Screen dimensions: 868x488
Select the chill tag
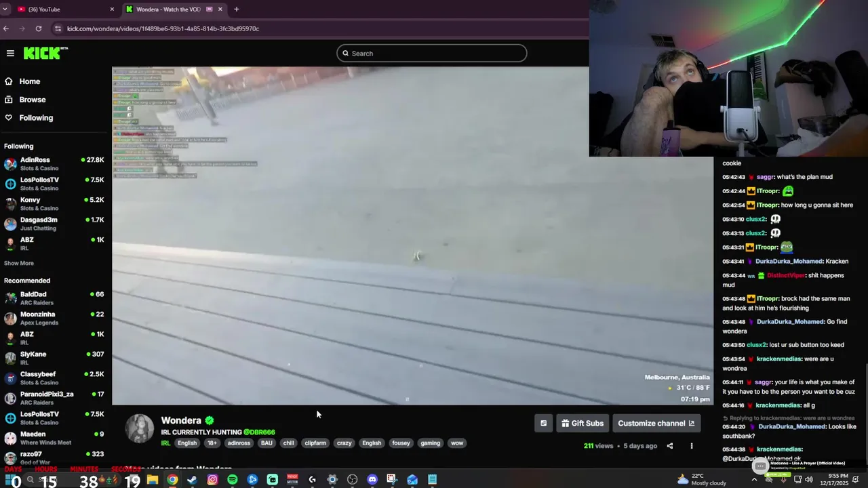pyautogui.click(x=289, y=443)
